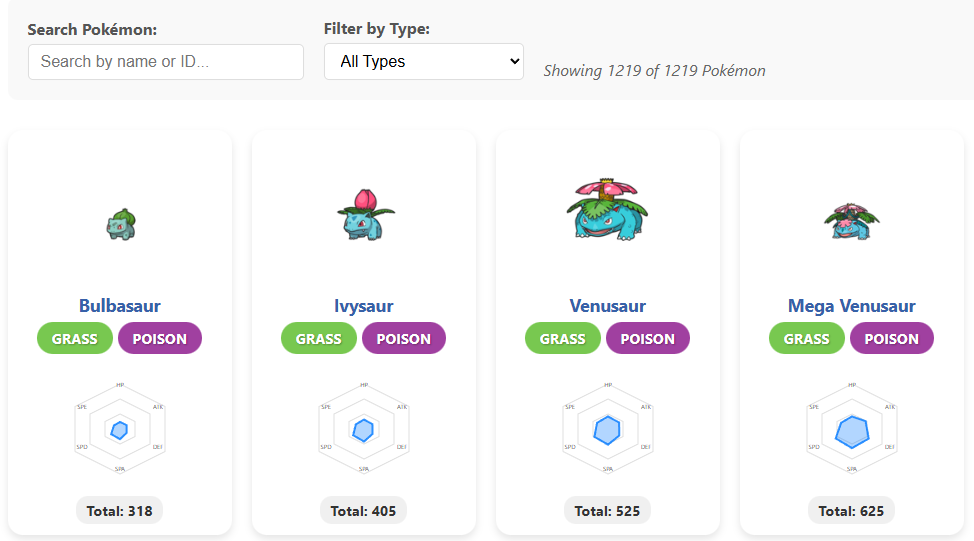The width and height of the screenshot is (974, 541).
Task: Open the Bulbasaur name link
Action: [120, 306]
